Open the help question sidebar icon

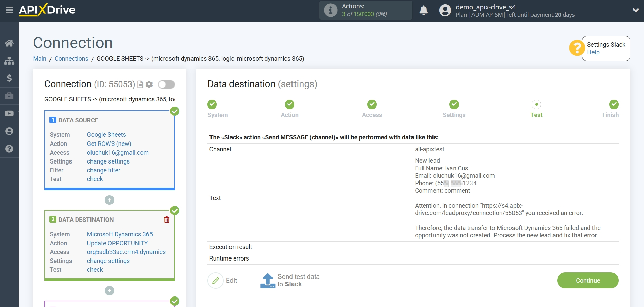pos(9,149)
